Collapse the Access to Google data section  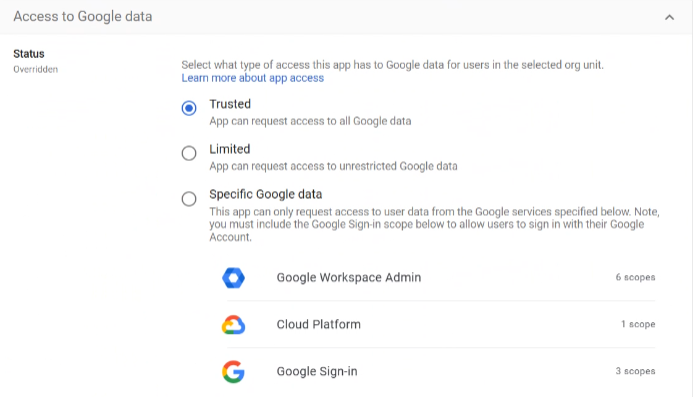point(670,17)
